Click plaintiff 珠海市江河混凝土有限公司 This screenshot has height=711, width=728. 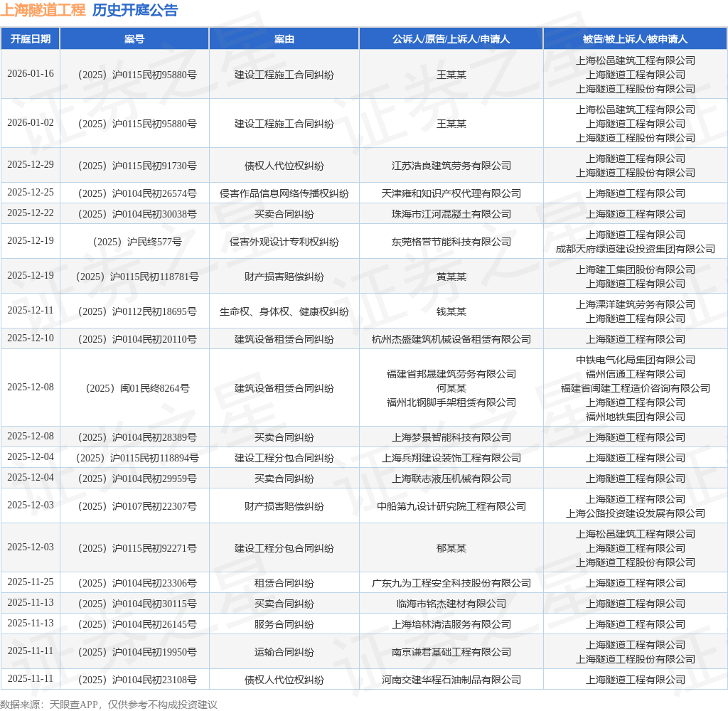point(451,214)
